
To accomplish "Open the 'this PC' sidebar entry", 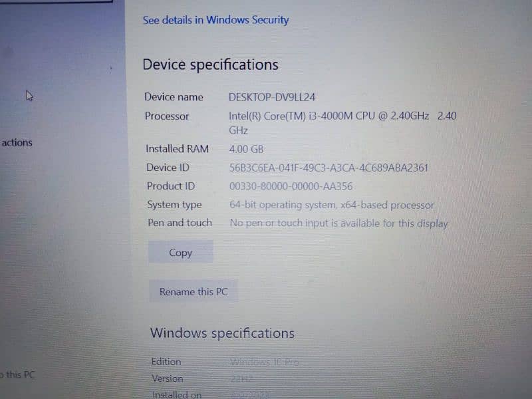I will (x=18, y=374).
